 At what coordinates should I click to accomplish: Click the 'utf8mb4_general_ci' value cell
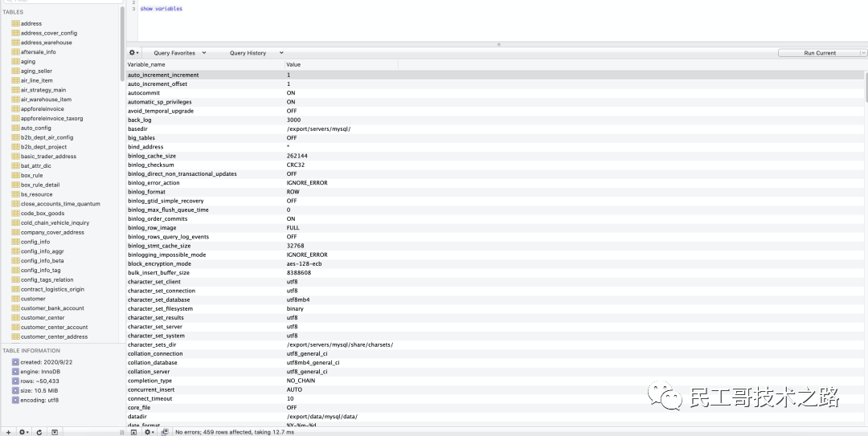pyautogui.click(x=313, y=363)
